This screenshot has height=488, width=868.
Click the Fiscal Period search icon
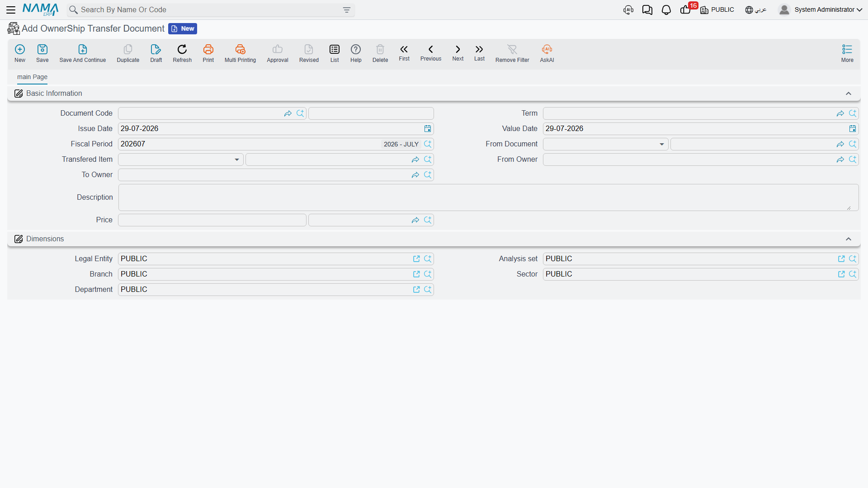(428, 144)
